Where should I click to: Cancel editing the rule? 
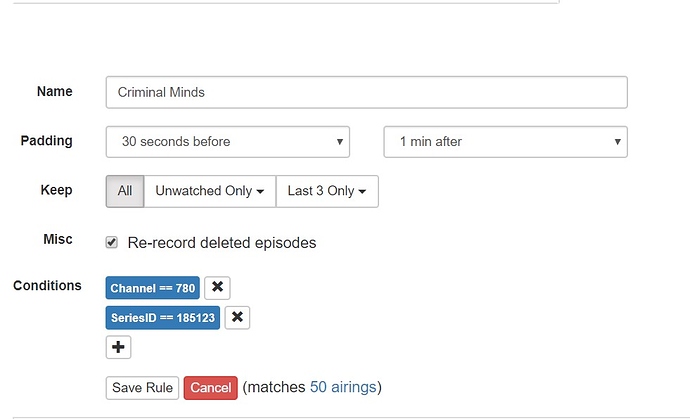(x=210, y=387)
